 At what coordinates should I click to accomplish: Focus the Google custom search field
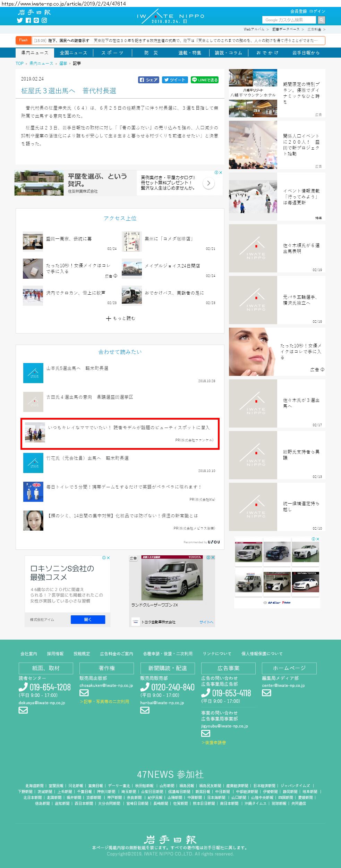click(289, 20)
